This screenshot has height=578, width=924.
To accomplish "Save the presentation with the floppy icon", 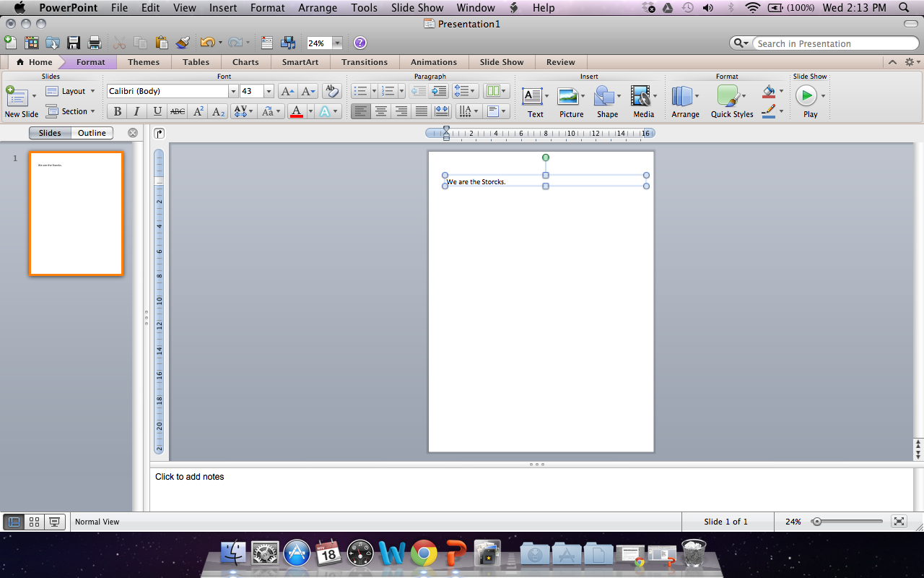I will (74, 43).
